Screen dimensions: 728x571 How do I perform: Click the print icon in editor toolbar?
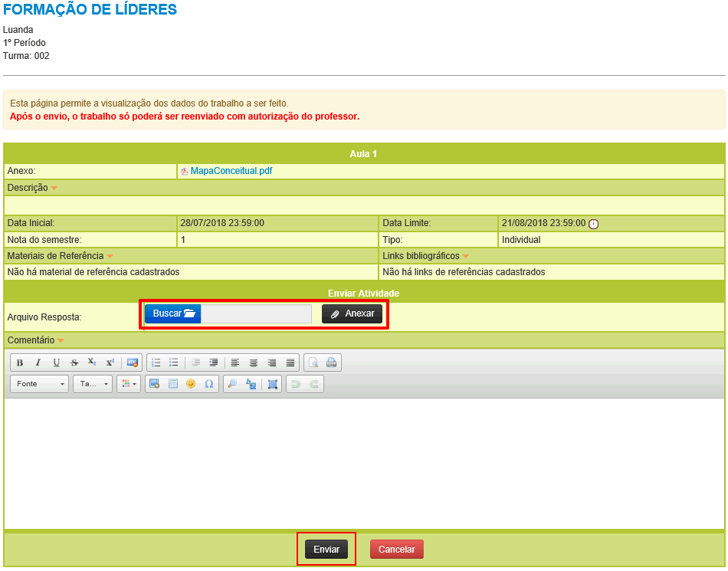pos(331,363)
